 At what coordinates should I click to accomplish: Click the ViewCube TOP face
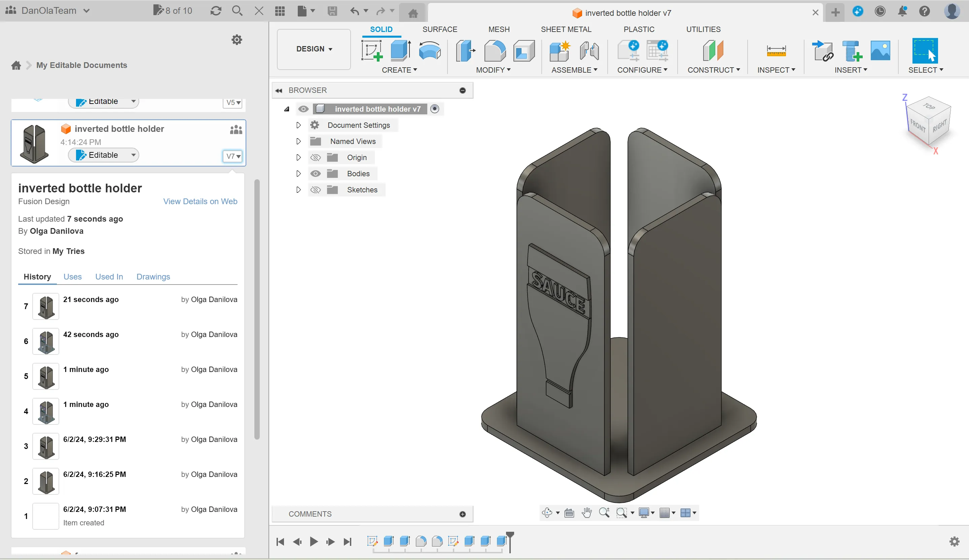pyautogui.click(x=929, y=107)
